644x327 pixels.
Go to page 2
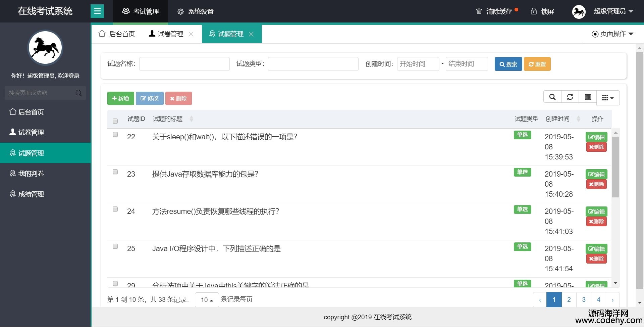coord(569,300)
